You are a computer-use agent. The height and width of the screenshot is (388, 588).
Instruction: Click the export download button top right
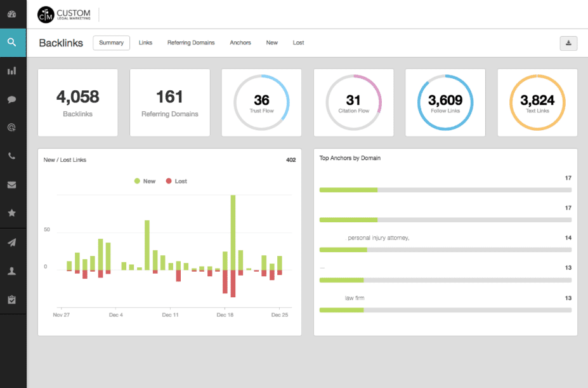coord(568,43)
